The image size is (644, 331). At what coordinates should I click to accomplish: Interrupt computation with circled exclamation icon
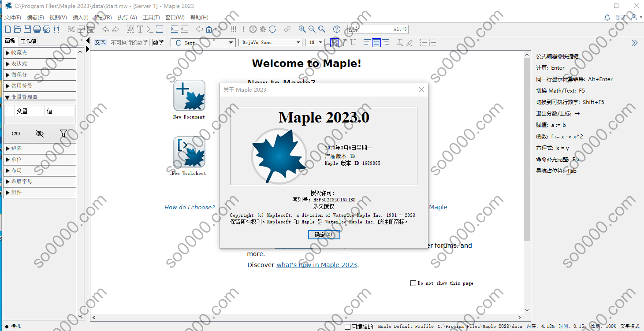pos(253,29)
